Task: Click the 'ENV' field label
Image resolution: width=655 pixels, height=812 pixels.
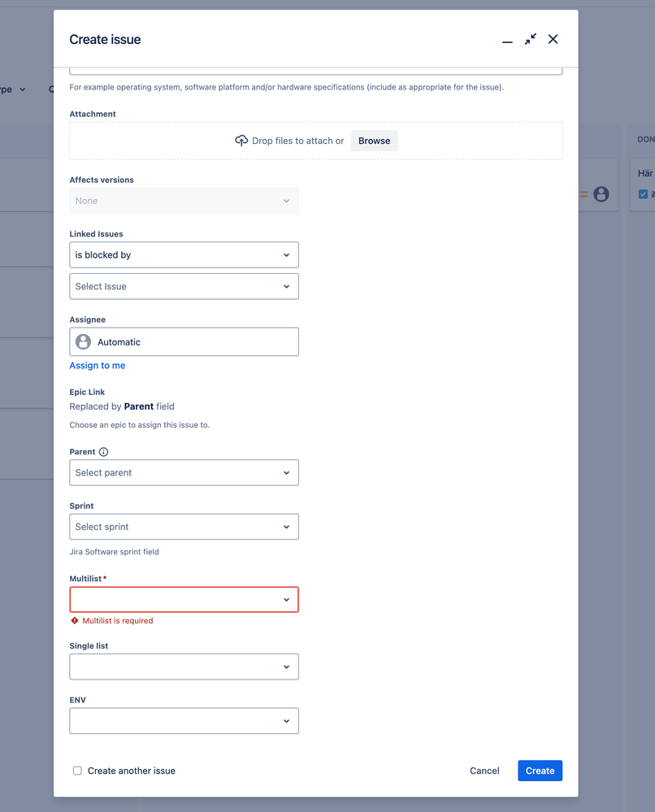Action: [x=78, y=700]
